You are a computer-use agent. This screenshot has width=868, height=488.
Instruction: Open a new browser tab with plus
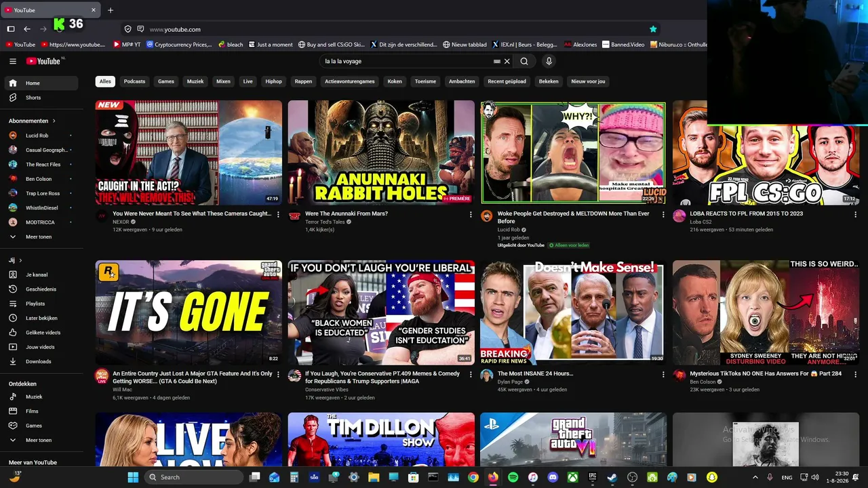point(111,10)
